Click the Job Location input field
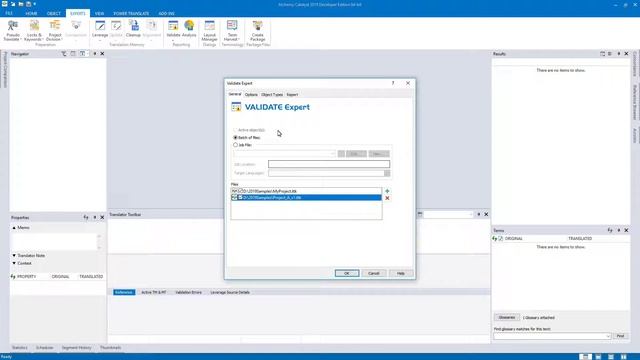The width and height of the screenshot is (640, 360). pyautogui.click(x=329, y=164)
